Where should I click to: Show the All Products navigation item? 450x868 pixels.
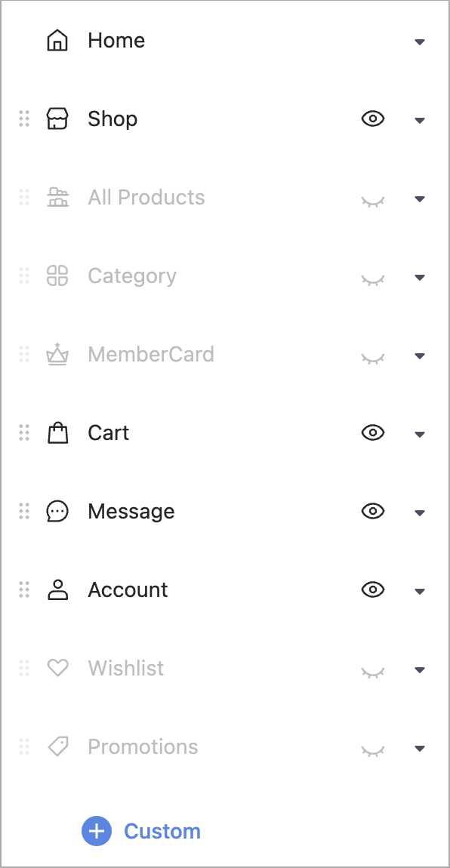tap(373, 201)
